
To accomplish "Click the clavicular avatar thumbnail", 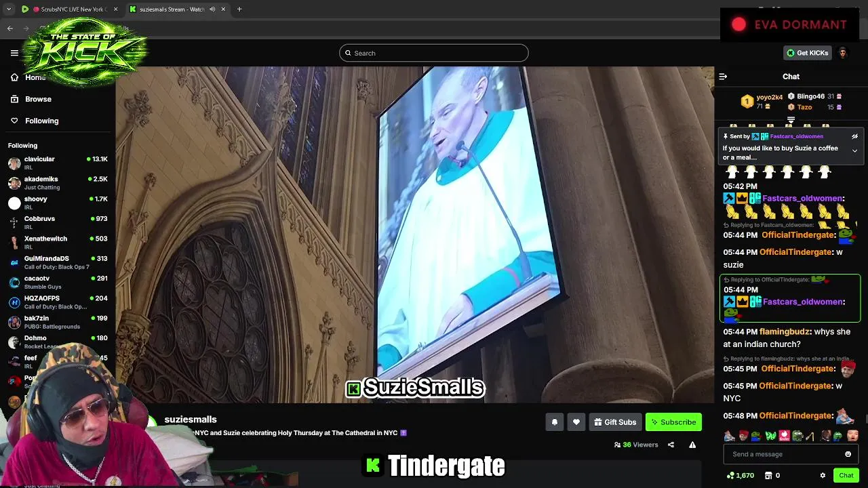I will tap(14, 163).
